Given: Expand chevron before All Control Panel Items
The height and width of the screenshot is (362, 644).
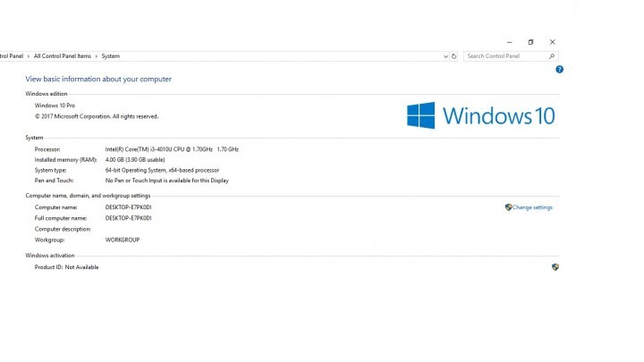Looking at the screenshot, I should [29, 56].
